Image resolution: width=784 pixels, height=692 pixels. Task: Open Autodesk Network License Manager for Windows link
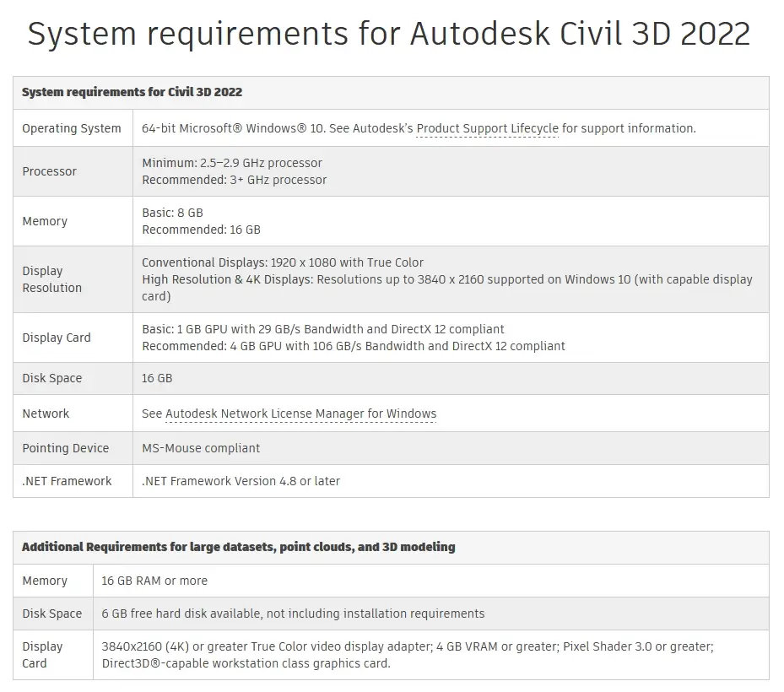(x=300, y=414)
